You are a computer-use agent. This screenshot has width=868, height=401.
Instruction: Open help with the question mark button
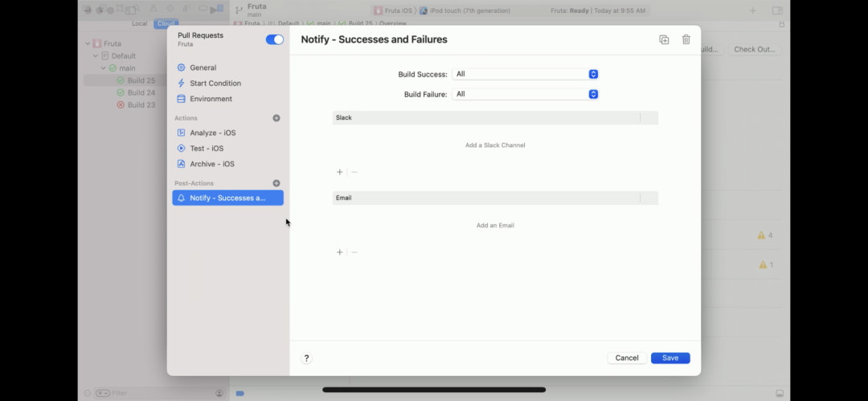point(306,358)
